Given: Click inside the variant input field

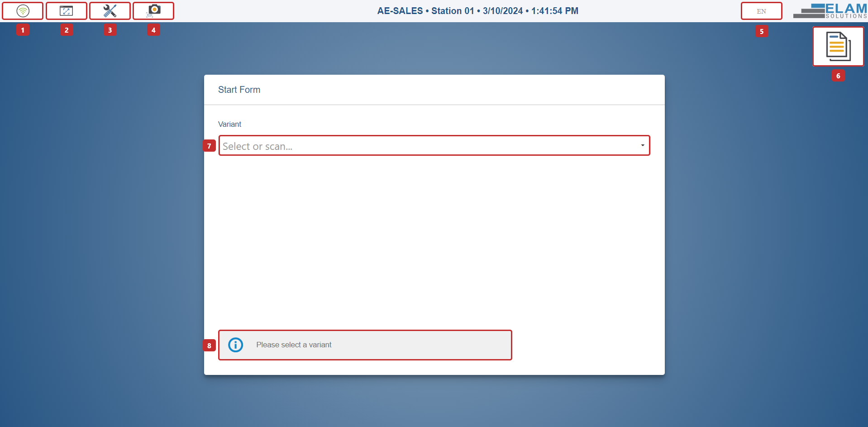Looking at the screenshot, I should click(x=407, y=145).
